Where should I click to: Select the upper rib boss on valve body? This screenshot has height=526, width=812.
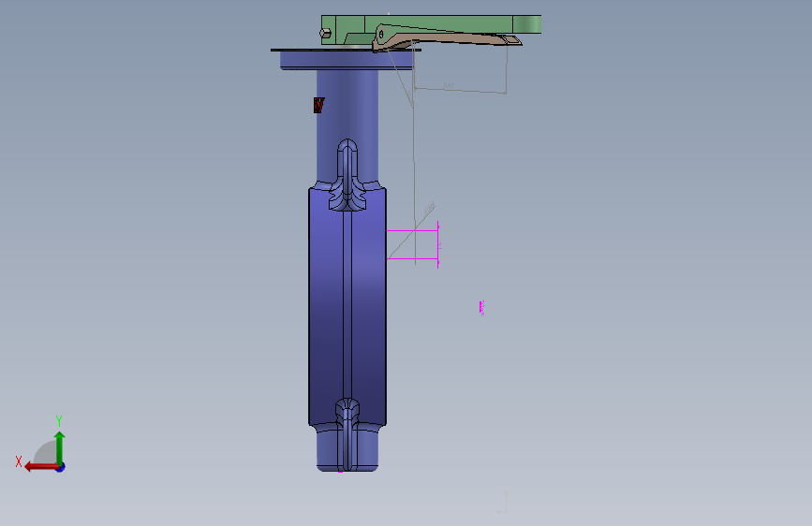point(347,175)
